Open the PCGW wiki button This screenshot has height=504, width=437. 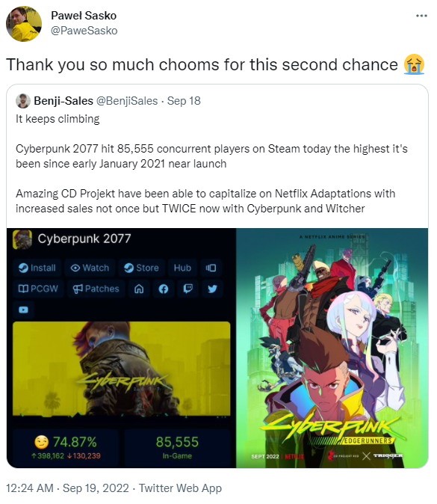39,289
